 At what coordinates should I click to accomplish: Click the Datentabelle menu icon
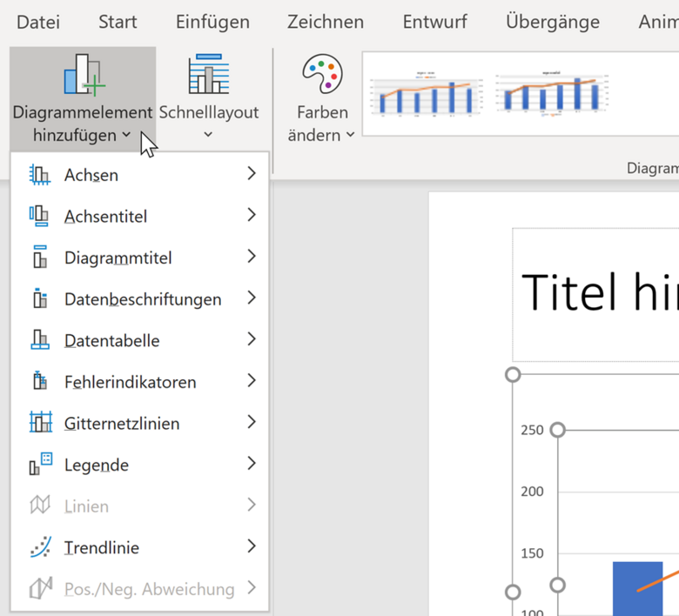(x=40, y=340)
